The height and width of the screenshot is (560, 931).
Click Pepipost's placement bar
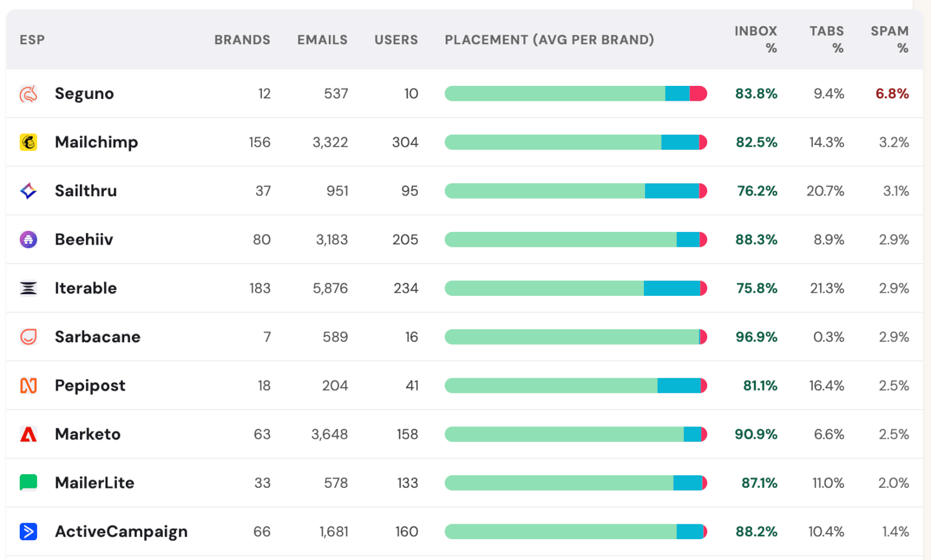coord(576,386)
